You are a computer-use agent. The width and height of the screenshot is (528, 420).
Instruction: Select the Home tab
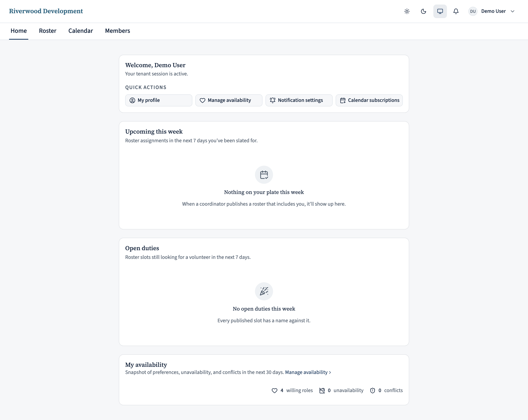pyautogui.click(x=19, y=31)
